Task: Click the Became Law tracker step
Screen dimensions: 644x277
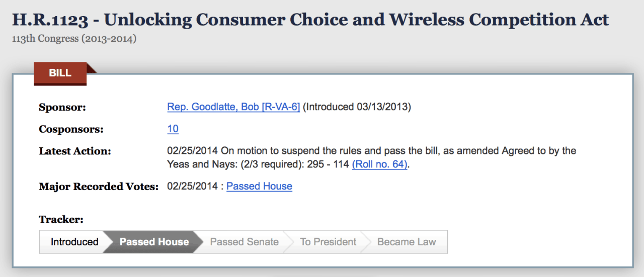Action: coord(407,242)
